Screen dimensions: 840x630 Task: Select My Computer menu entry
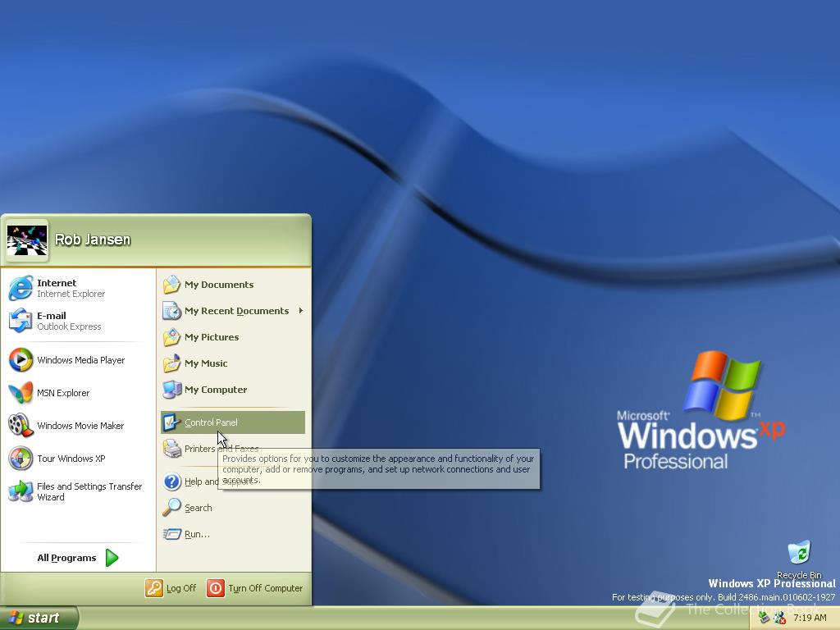[233, 390]
